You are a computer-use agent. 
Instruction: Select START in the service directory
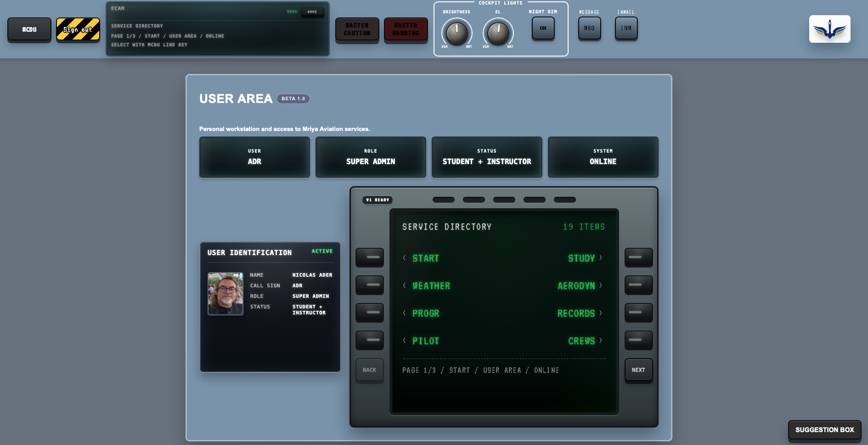(x=426, y=258)
